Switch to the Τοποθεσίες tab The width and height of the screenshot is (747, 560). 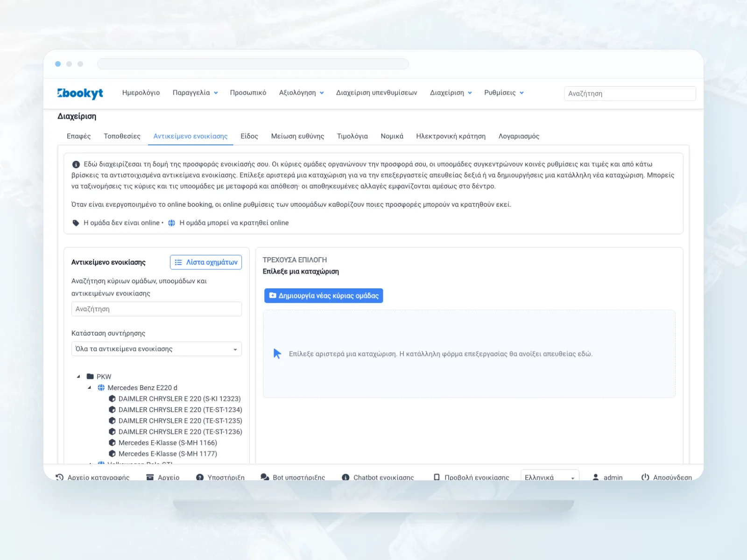[x=122, y=136]
